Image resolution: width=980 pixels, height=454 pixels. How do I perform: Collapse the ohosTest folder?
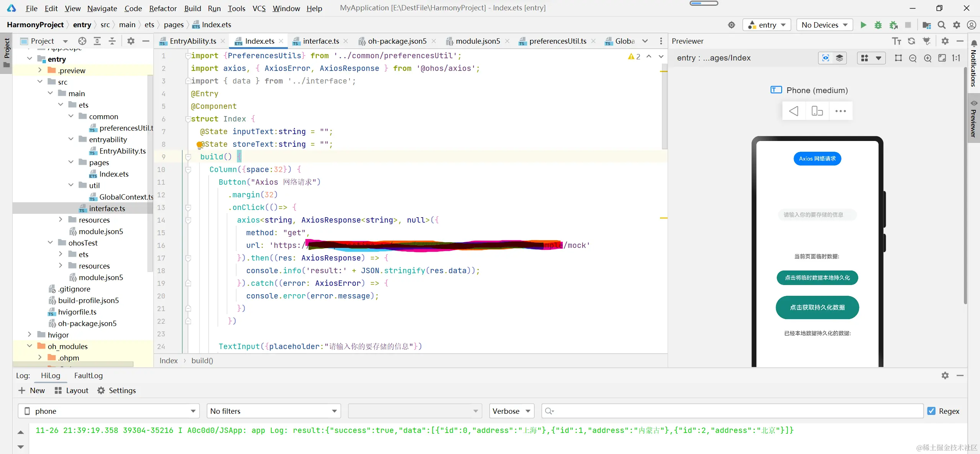coord(51,243)
